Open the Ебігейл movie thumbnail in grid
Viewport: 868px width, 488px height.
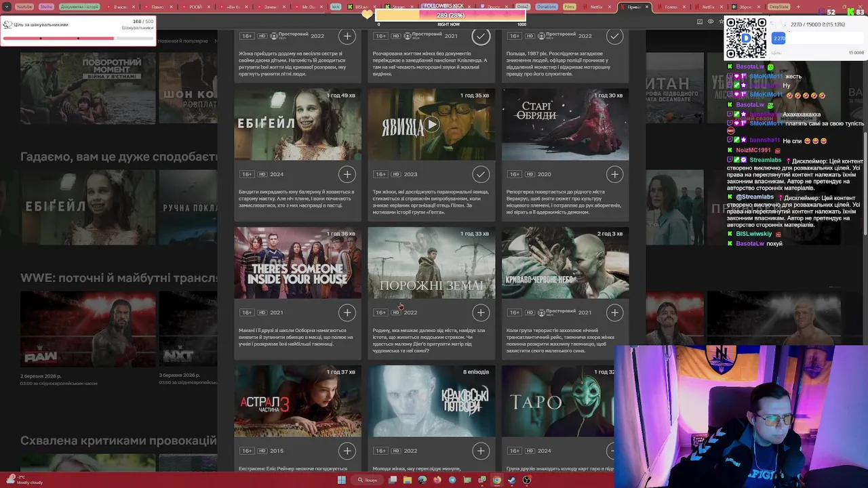tap(298, 125)
